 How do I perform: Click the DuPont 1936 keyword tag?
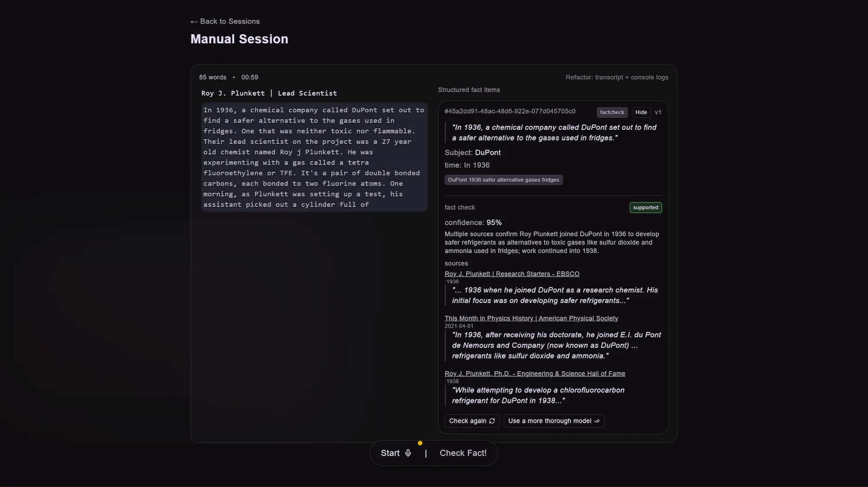pos(503,179)
